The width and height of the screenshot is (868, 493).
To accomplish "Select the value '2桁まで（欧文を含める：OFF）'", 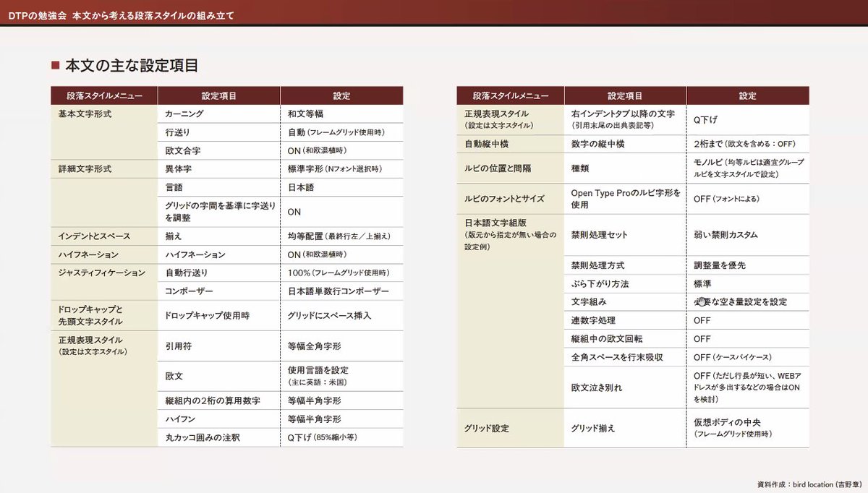I will 744,144.
